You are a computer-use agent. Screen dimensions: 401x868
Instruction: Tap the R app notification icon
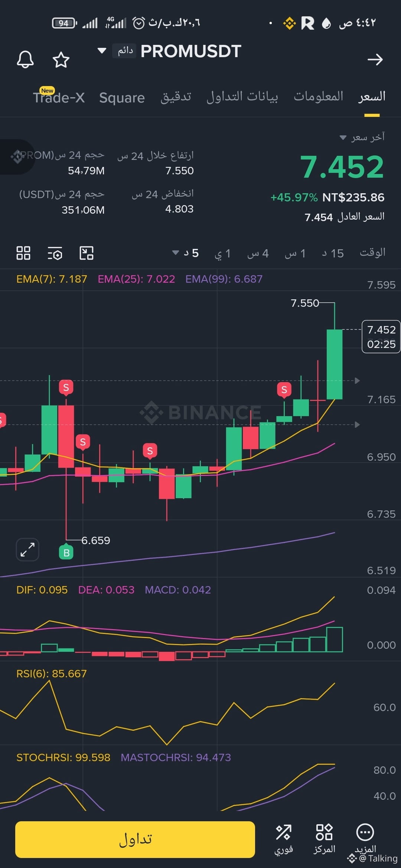tap(307, 23)
